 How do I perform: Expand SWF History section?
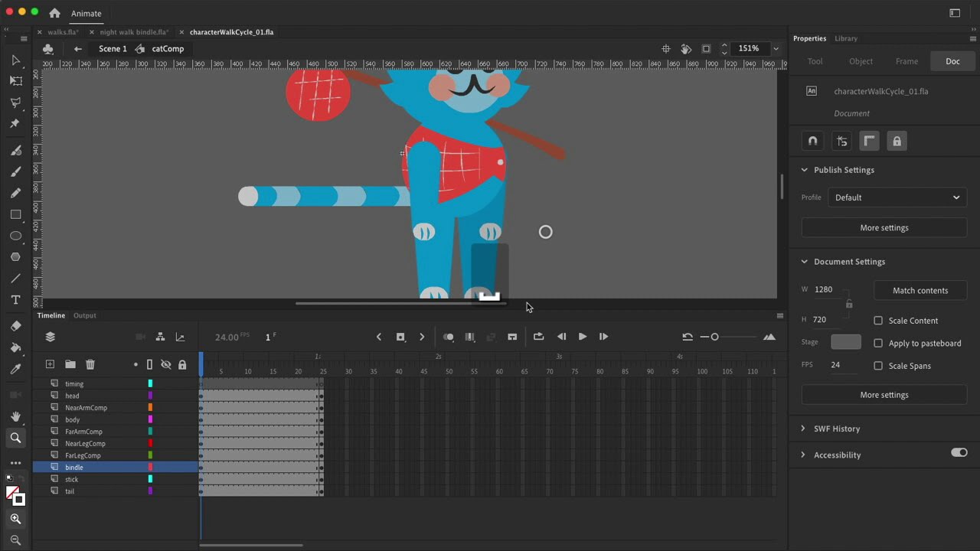(x=803, y=429)
